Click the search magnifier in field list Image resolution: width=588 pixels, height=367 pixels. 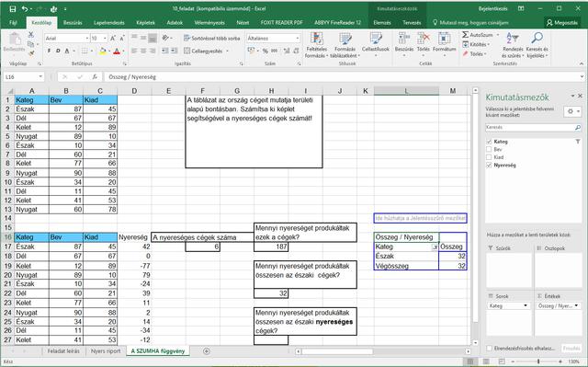(x=578, y=128)
